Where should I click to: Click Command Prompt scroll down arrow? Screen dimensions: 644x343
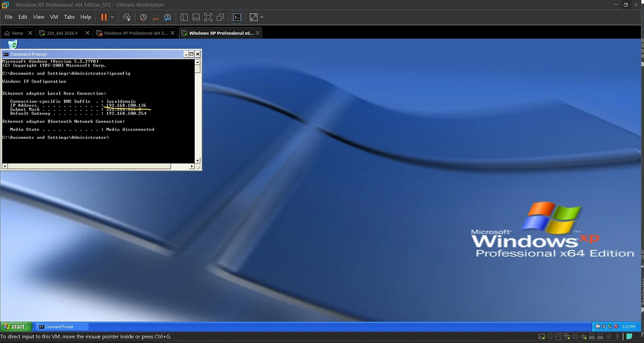198,160
